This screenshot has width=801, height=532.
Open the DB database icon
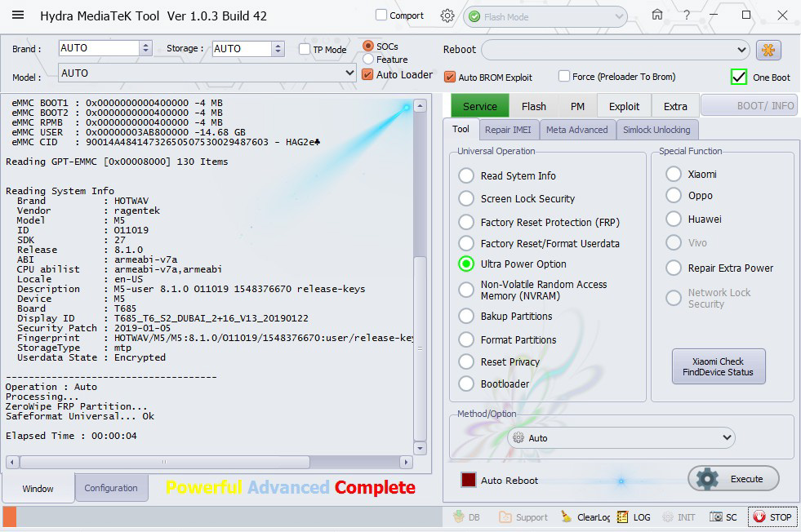466,517
